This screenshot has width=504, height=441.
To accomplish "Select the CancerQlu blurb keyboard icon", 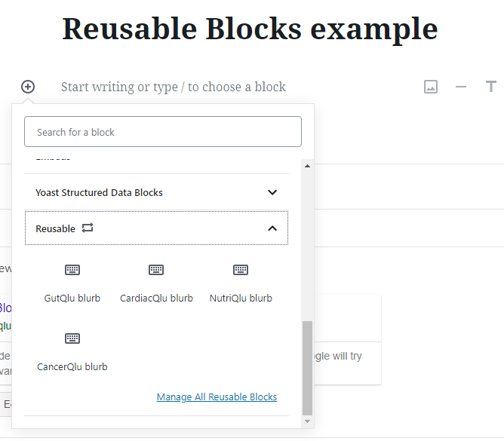I will pyautogui.click(x=72, y=338).
